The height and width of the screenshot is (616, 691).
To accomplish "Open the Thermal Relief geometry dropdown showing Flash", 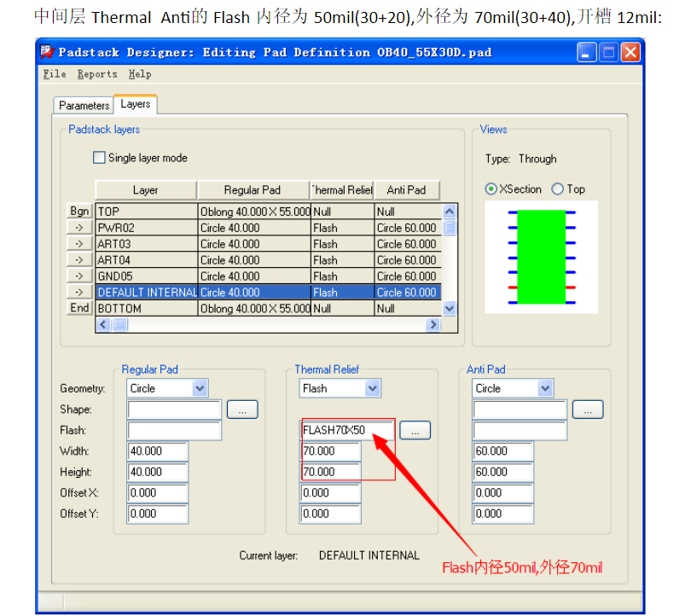I will click(371, 388).
